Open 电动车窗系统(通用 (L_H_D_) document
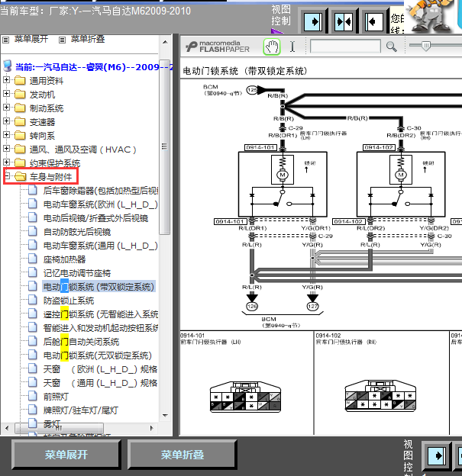The image size is (462, 476). click(x=101, y=246)
